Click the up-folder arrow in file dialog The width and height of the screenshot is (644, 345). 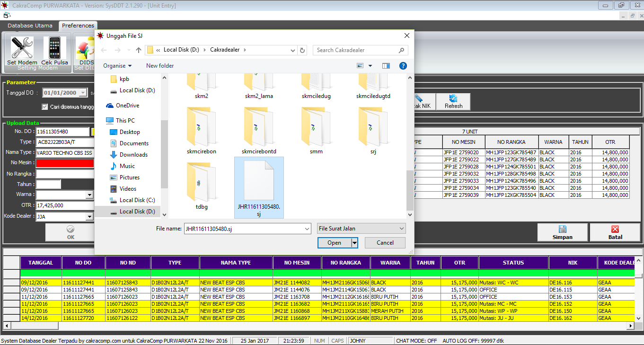pyautogui.click(x=139, y=50)
